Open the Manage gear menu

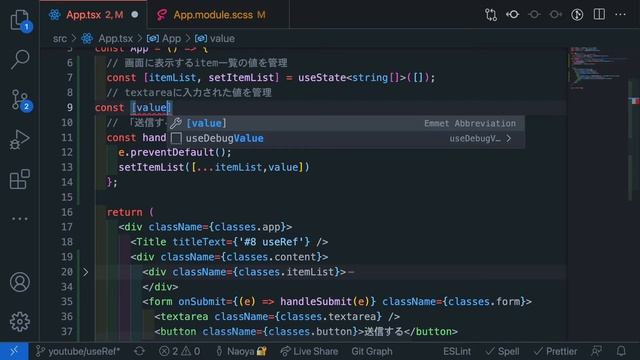[20, 322]
